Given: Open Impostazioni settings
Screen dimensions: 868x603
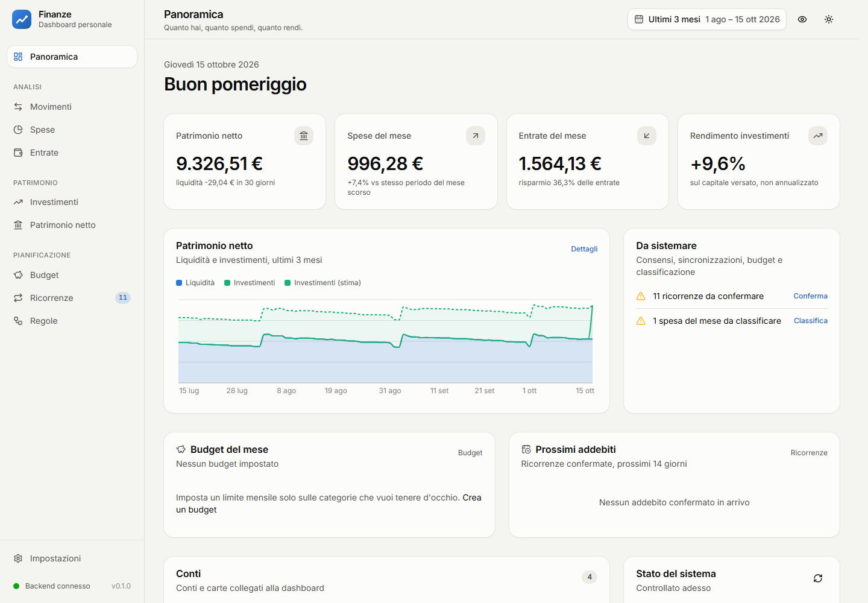Looking at the screenshot, I should click(72, 558).
